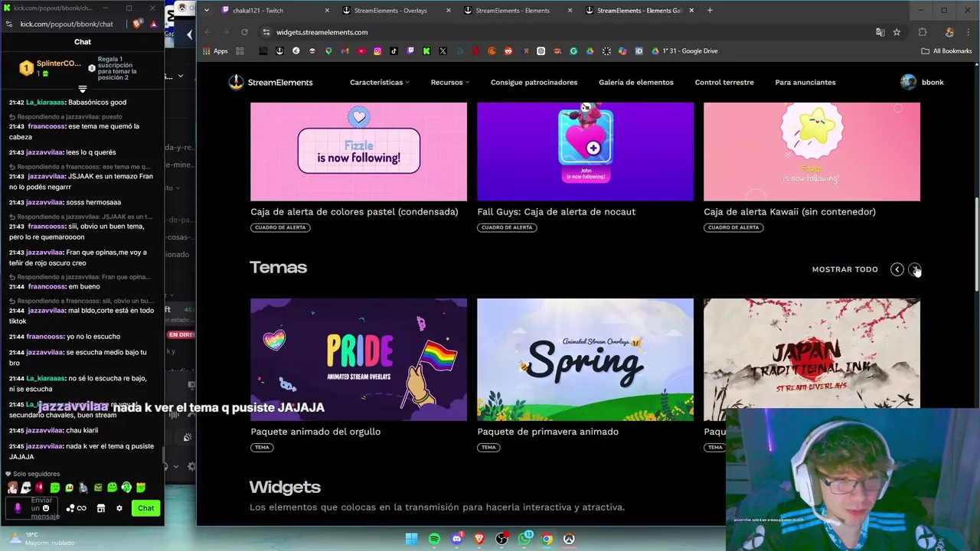Open the Windows Start menu
The image size is (980, 551).
[412, 539]
